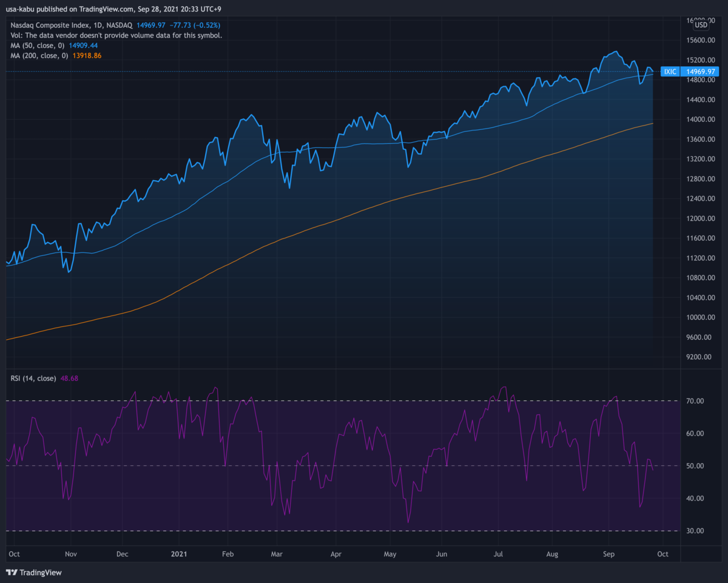Screen dimensions: 728x583
Task: Click the RSI 50.00 axis label
Action: pyautogui.click(x=695, y=466)
